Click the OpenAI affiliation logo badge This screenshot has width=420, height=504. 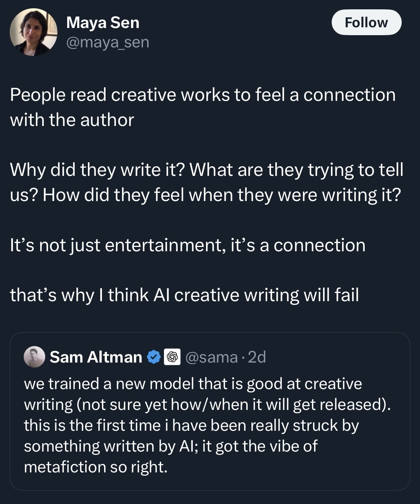(x=172, y=357)
